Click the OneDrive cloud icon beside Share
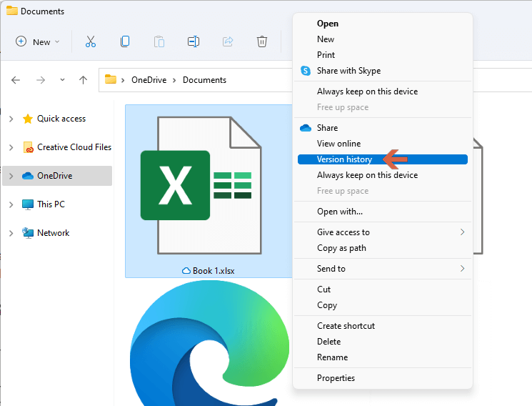 tap(306, 128)
